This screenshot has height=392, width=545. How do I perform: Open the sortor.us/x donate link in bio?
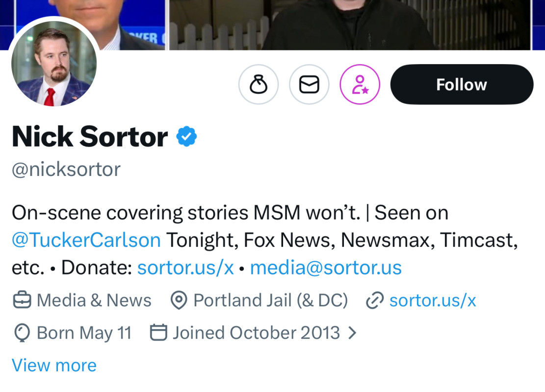(x=185, y=268)
